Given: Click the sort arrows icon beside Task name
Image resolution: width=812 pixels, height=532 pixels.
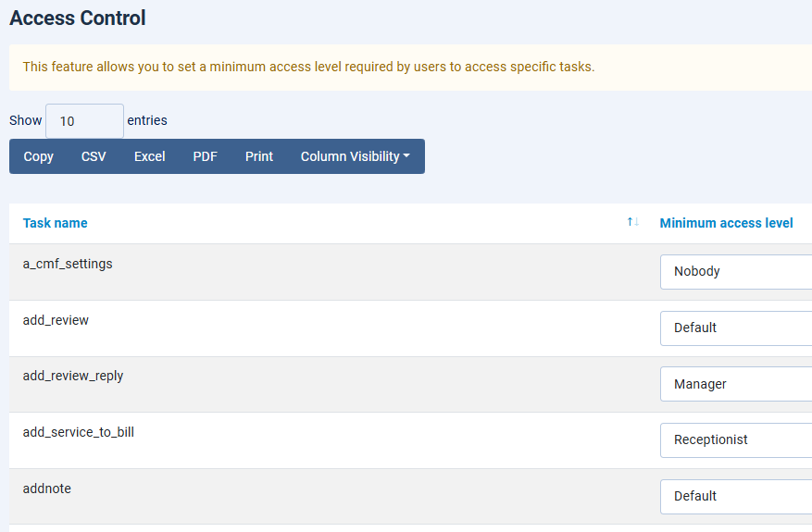Looking at the screenshot, I should [633, 222].
